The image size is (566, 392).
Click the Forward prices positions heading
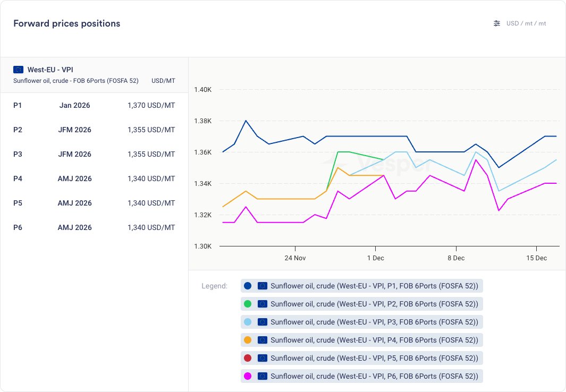[x=66, y=23]
